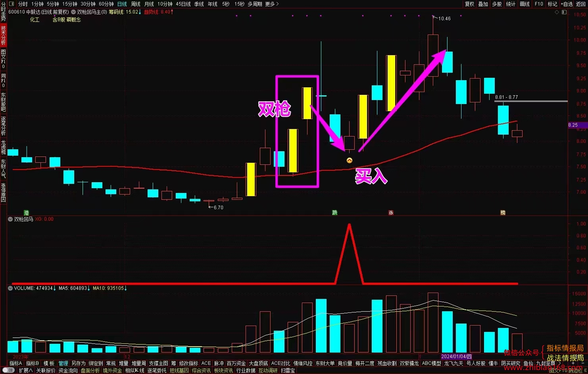588x374 pixels.
Task: Select the 日线 daily period
Action: (x=122, y=4)
